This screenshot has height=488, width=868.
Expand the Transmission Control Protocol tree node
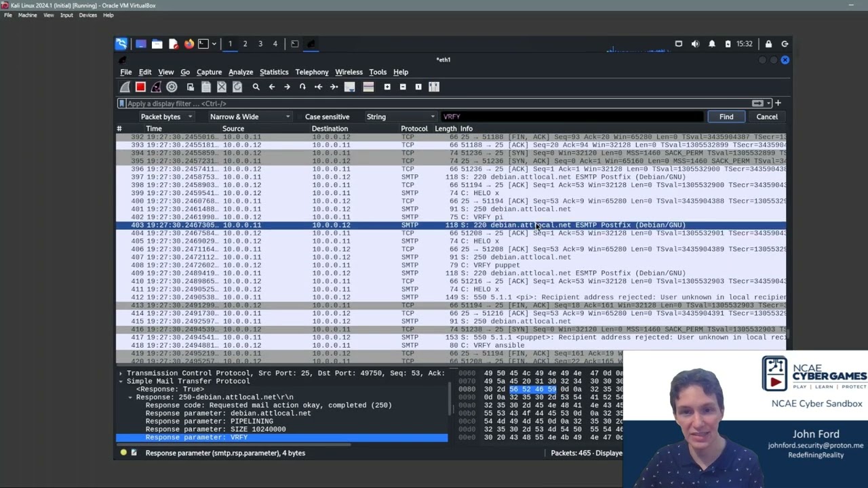click(x=121, y=373)
